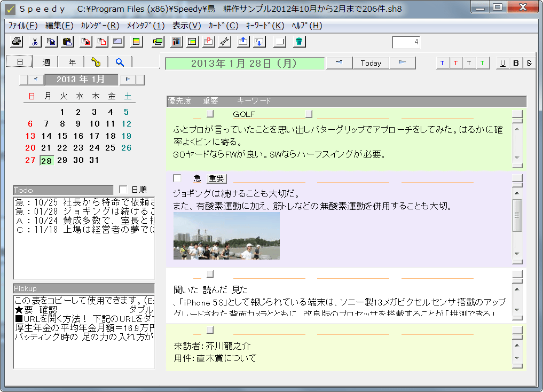The width and height of the screenshot is (543, 392).
Task: Open the 表示(V) menu
Action: (x=187, y=26)
